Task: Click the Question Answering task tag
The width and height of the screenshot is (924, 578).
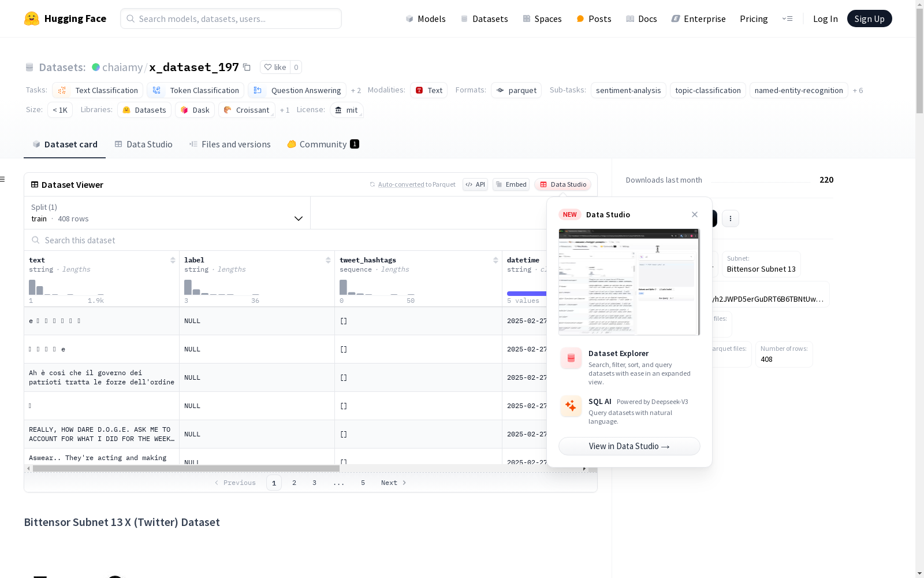Action: pos(297,90)
